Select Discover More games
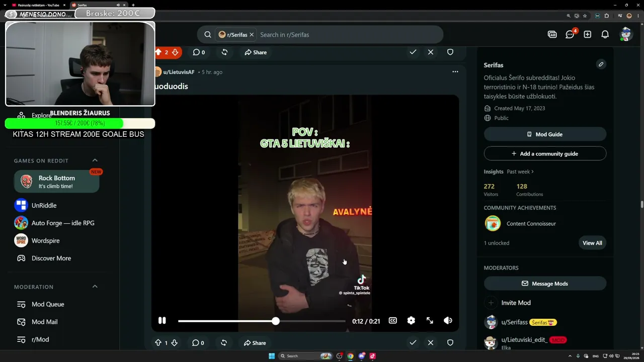The width and height of the screenshot is (644, 362). coord(51,258)
